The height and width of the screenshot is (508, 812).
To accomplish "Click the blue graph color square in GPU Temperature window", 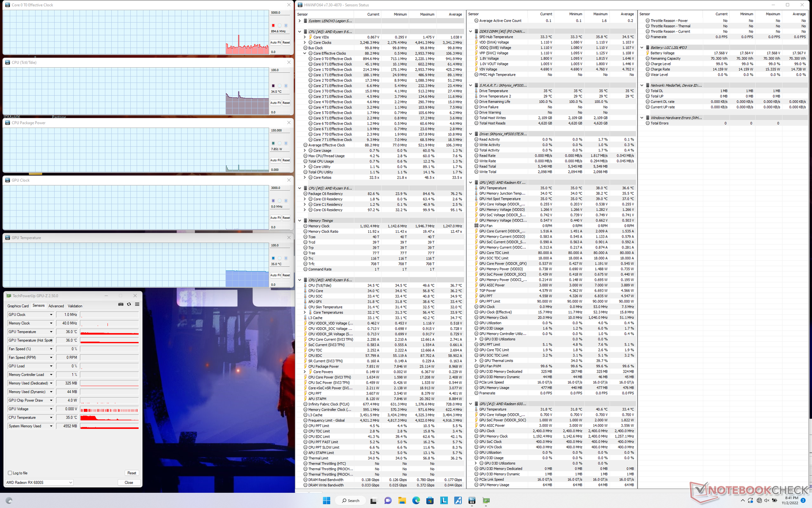I will tap(273, 258).
